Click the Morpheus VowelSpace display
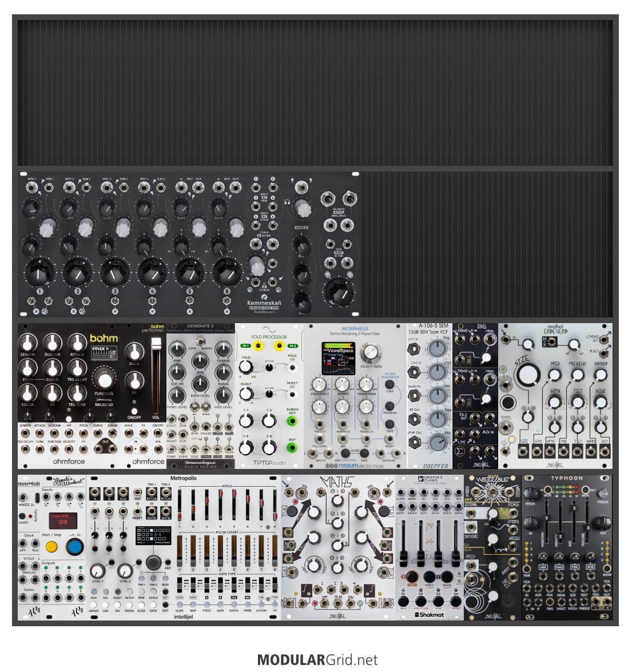Screen dimensions: 636x672 [x=337, y=357]
